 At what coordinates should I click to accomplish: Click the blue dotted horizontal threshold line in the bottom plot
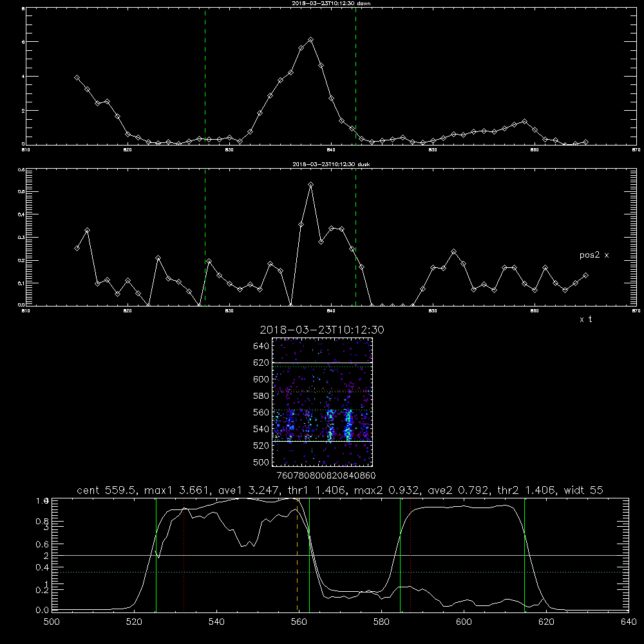click(340, 572)
